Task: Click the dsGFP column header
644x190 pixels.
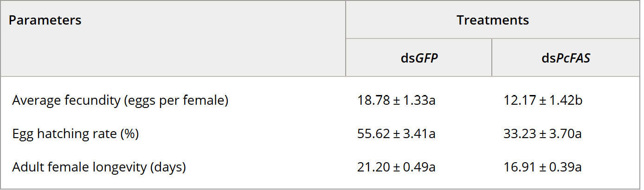Action: pos(419,59)
